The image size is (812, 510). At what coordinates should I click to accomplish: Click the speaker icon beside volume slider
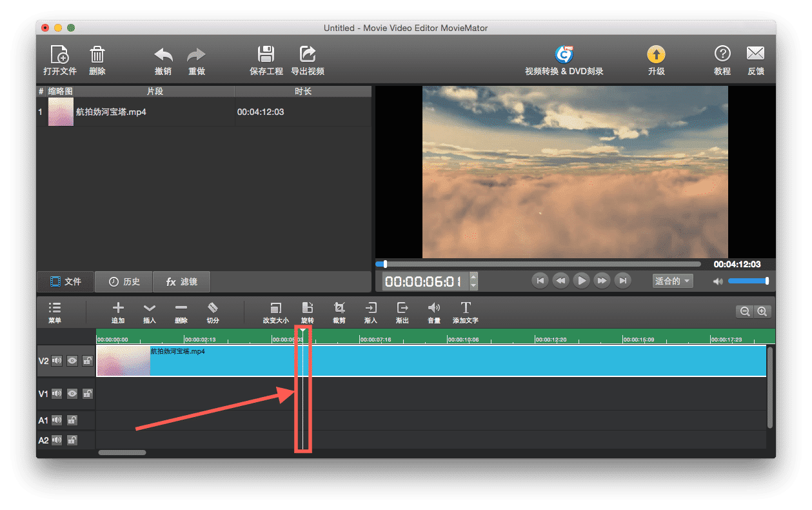pyautogui.click(x=718, y=281)
